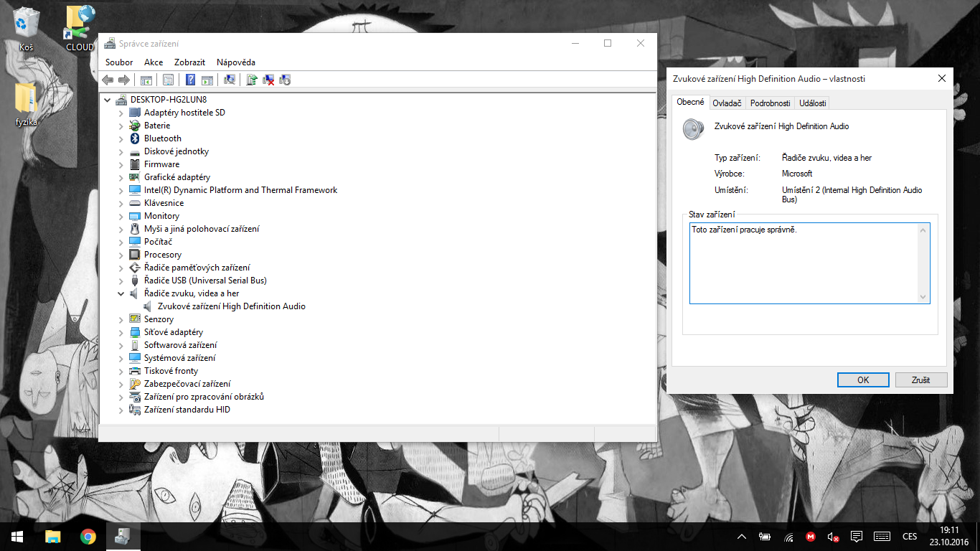Show hidden tray icons chevron
This screenshot has height=551, width=980.
point(742,537)
